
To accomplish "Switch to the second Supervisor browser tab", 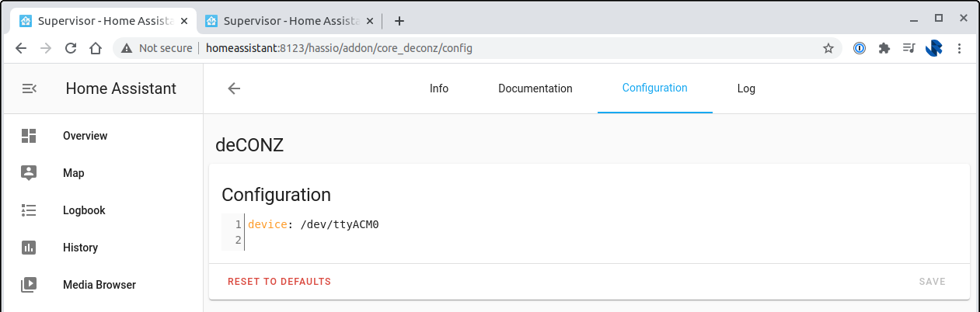I will (x=288, y=21).
